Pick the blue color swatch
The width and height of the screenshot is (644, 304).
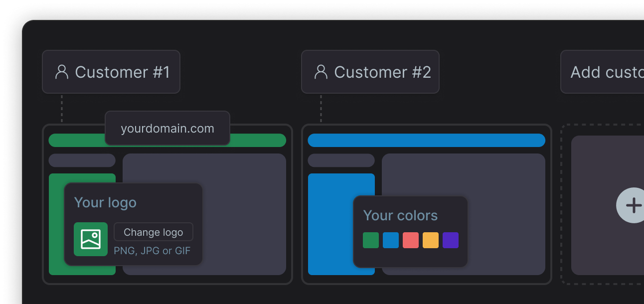pyautogui.click(x=391, y=240)
